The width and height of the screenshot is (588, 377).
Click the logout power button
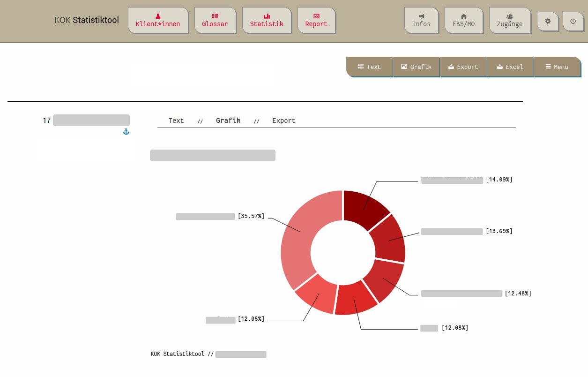(x=573, y=21)
